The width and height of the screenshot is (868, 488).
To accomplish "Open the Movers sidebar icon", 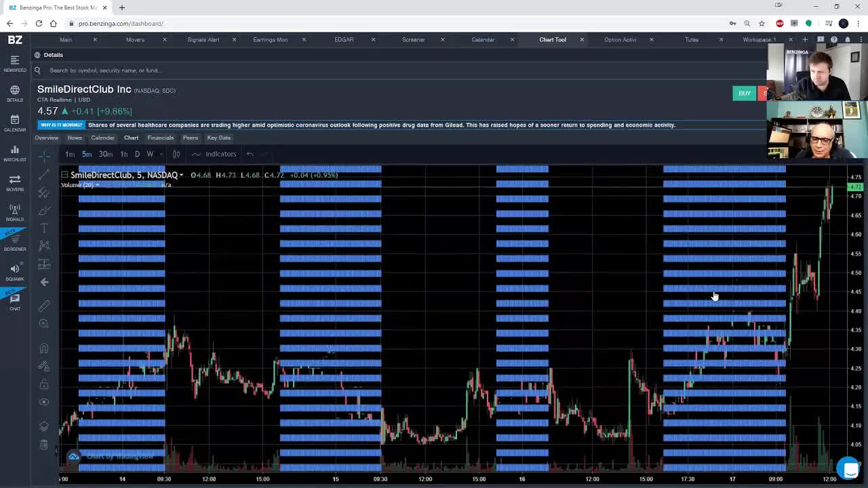I will pos(15,182).
